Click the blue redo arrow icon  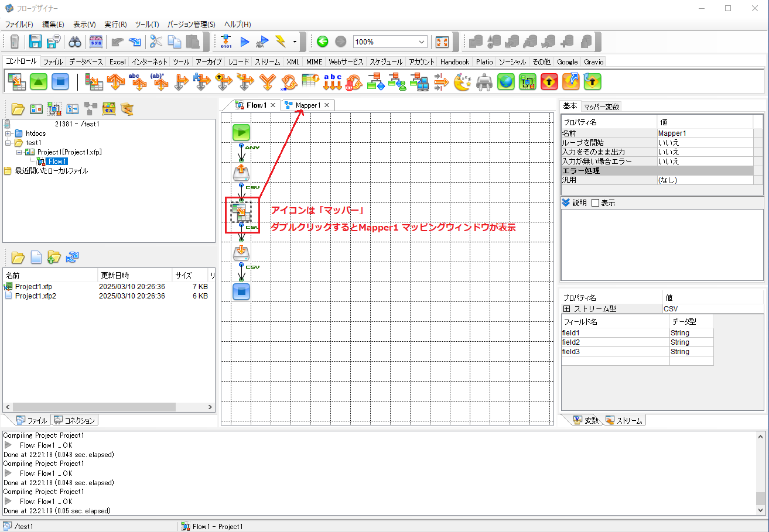135,42
